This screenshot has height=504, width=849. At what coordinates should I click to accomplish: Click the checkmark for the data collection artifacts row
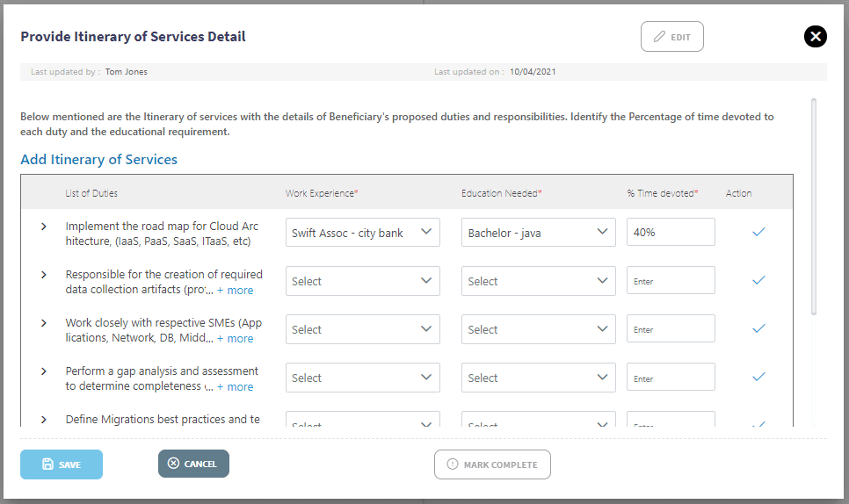[x=759, y=280]
